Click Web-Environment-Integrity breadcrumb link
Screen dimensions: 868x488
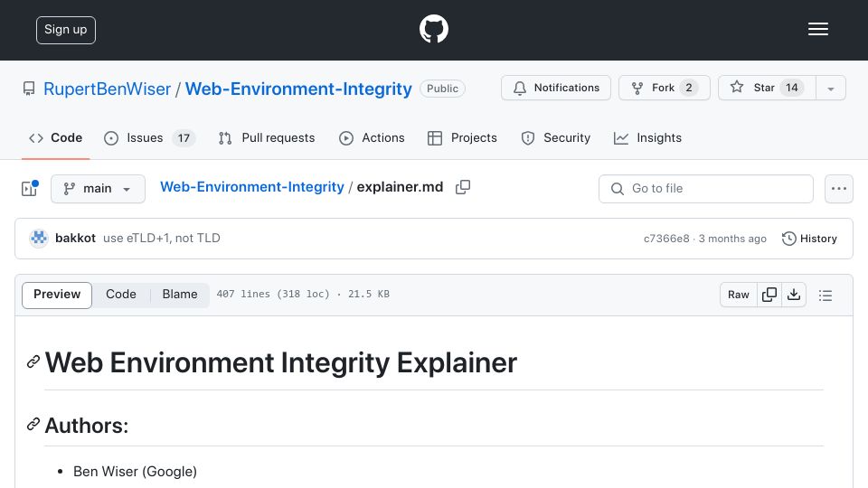252,187
